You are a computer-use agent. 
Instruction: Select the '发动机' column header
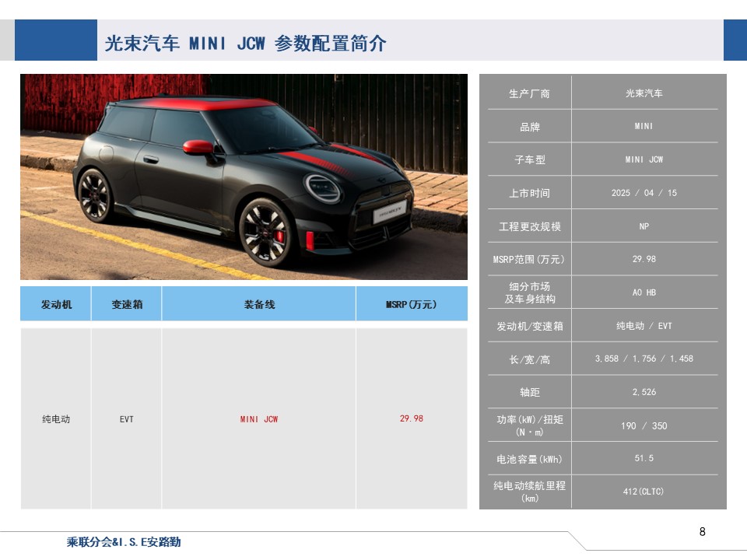coord(56,304)
